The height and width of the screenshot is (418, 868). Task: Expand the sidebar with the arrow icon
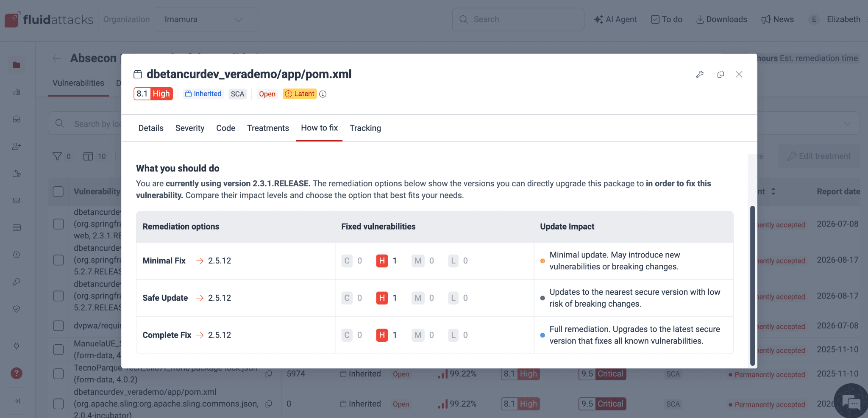coord(17,401)
